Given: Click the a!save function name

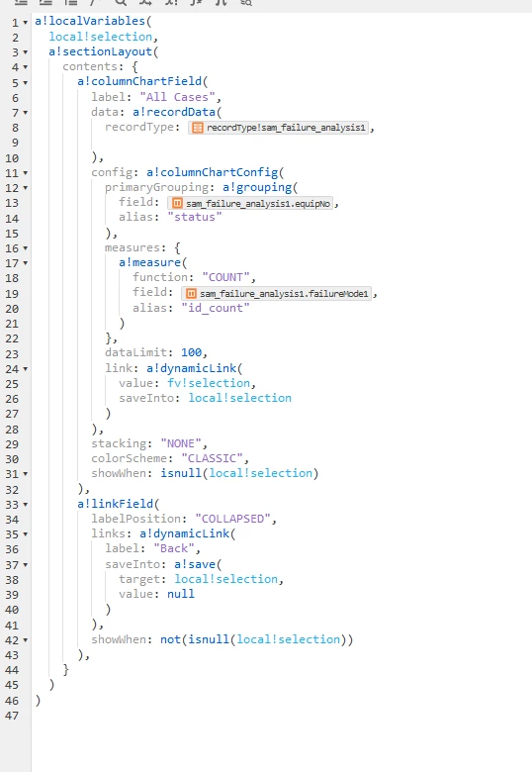Looking at the screenshot, I should point(195,564).
